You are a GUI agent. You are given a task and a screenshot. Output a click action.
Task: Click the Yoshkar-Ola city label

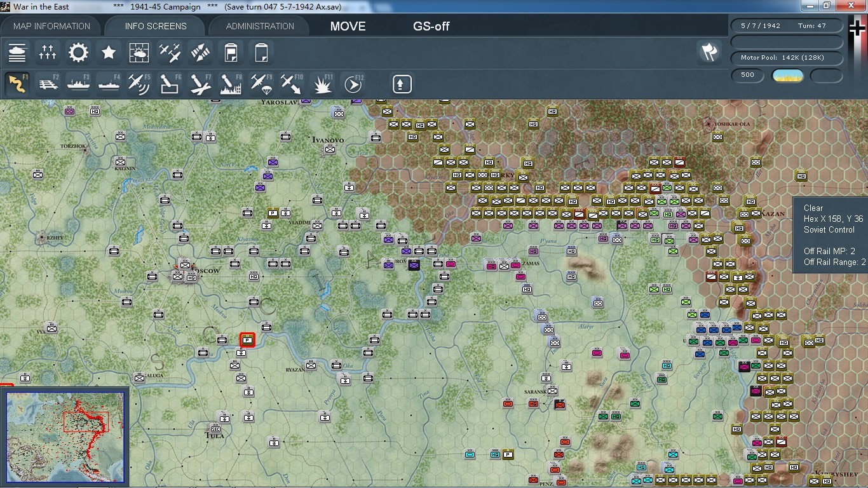(x=732, y=123)
